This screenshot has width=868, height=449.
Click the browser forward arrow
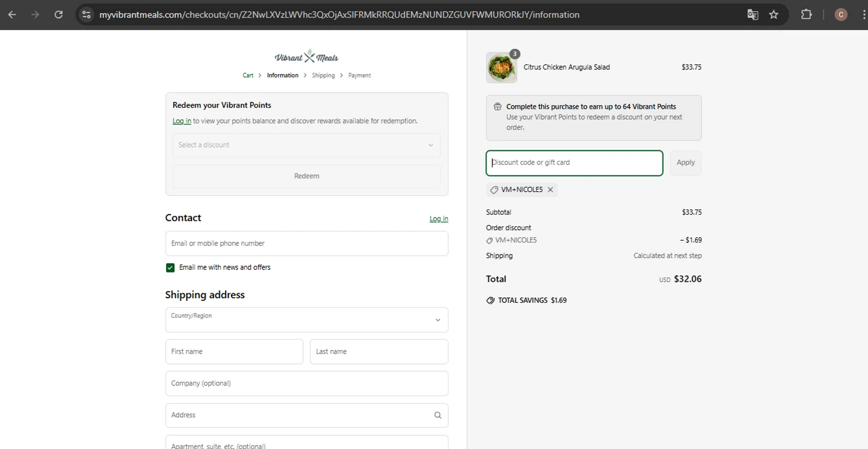click(35, 14)
